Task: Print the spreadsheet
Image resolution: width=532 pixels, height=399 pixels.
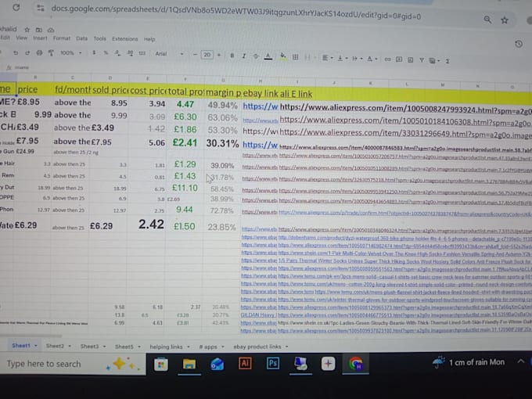Action: 39,52
